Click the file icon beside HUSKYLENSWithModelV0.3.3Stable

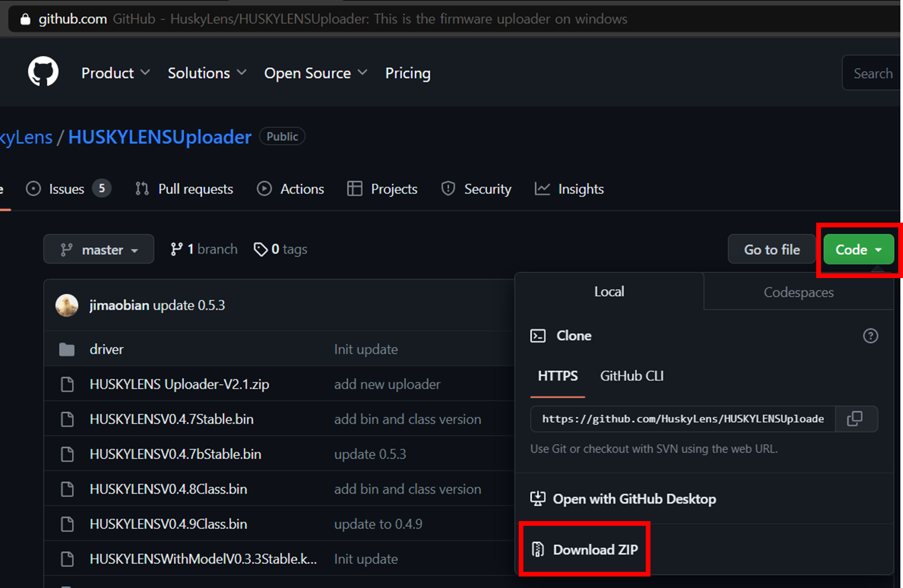(x=67, y=559)
